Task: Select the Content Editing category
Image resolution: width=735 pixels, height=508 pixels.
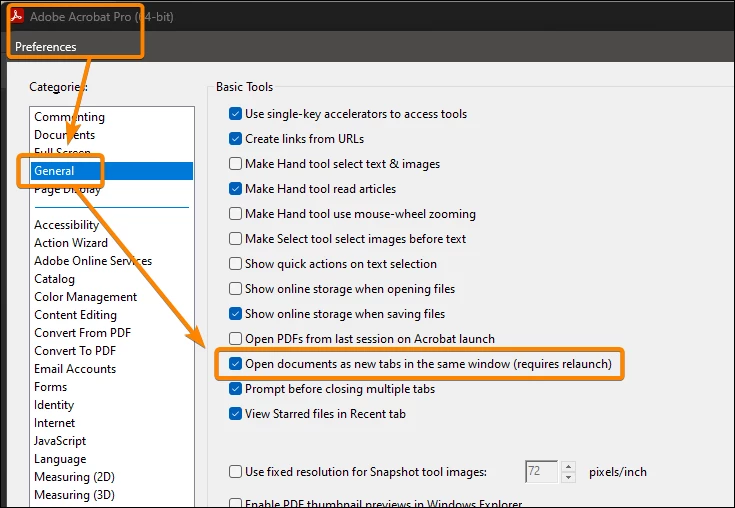Action: pos(75,315)
